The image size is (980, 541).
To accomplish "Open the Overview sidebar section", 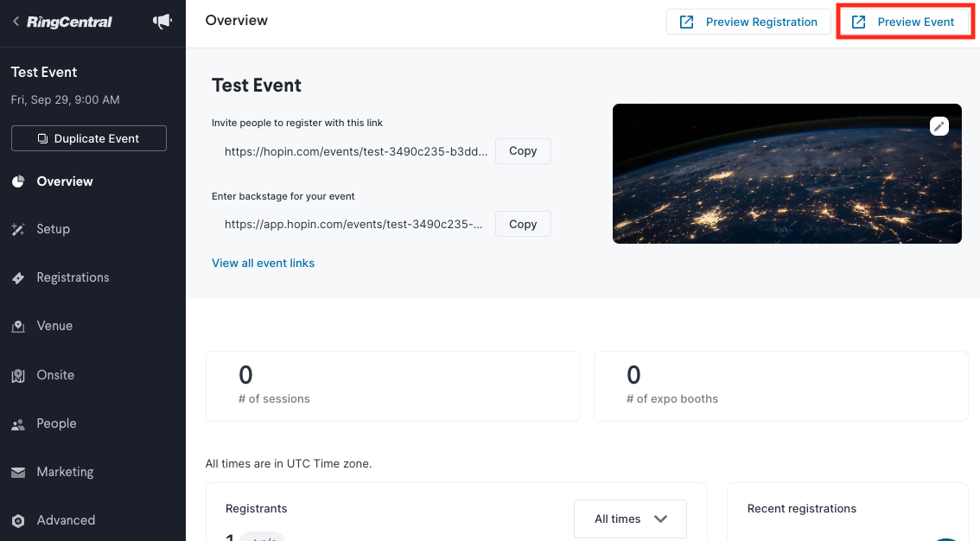I will pyautogui.click(x=64, y=181).
